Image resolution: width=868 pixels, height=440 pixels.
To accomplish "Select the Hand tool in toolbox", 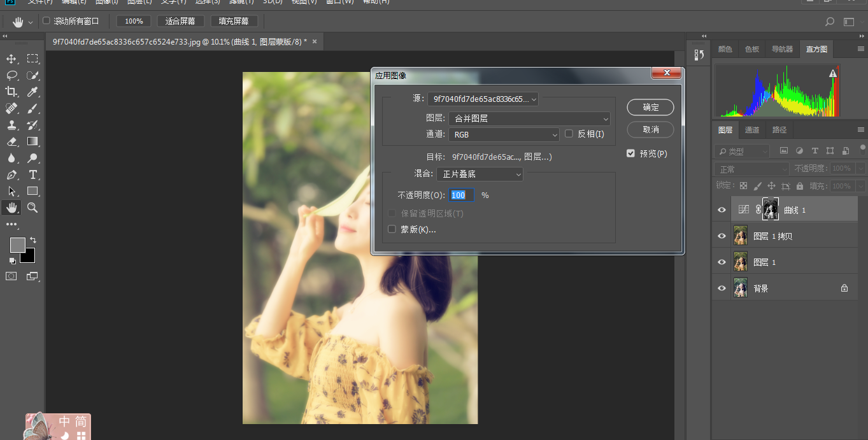I will pos(11,208).
